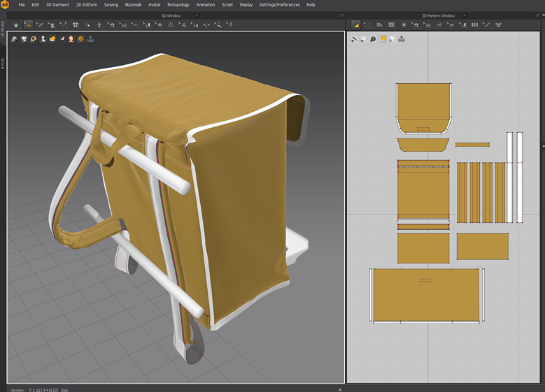Screen dimensions: 545x392
Task: Click the T-shirt icon in 2D Pattern toolbar
Action: [x=498, y=24]
